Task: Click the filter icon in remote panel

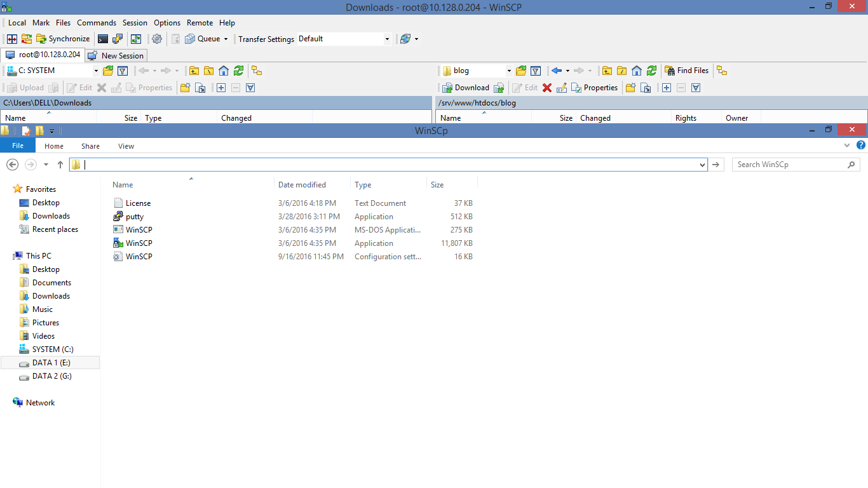Action: pos(536,71)
